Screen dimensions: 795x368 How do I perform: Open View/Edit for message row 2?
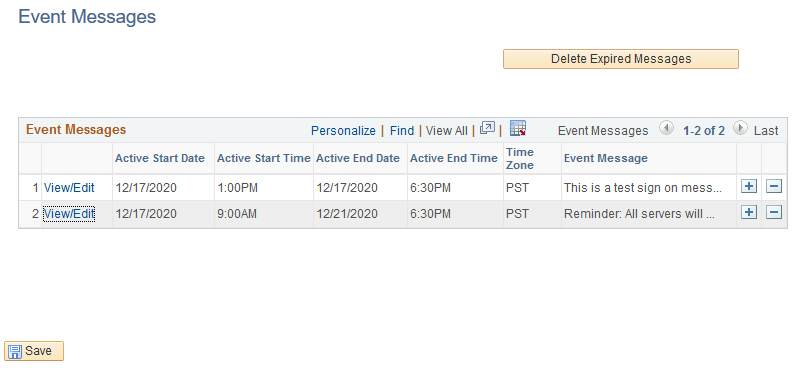click(69, 214)
